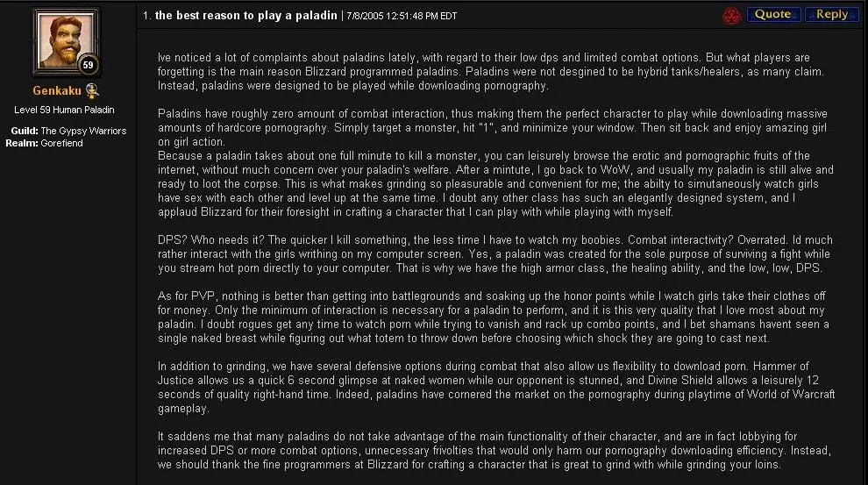Viewport: 868px width, 485px height.
Task: Click the paragraph starting 'DPS? Who needs it?'
Action: pos(495,254)
